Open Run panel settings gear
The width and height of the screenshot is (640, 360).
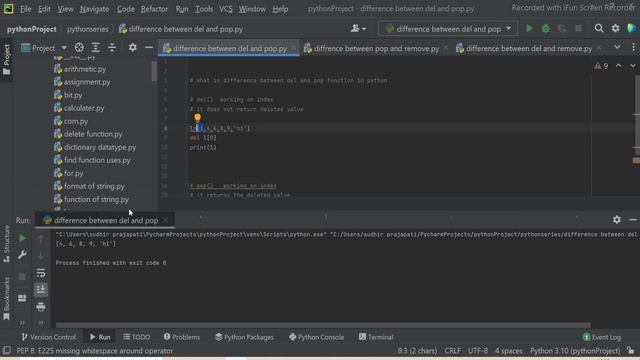617,220
